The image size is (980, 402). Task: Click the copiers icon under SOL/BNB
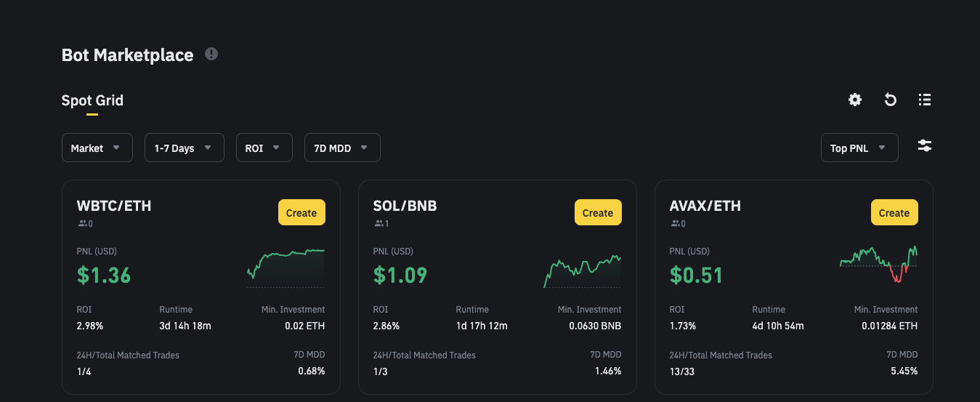pos(379,224)
